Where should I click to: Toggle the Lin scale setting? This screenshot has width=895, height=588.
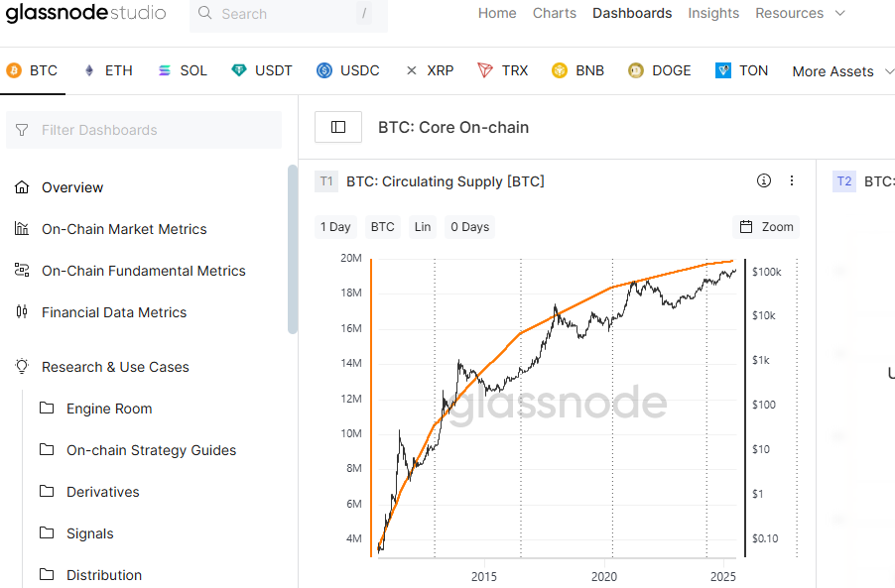coord(423,227)
